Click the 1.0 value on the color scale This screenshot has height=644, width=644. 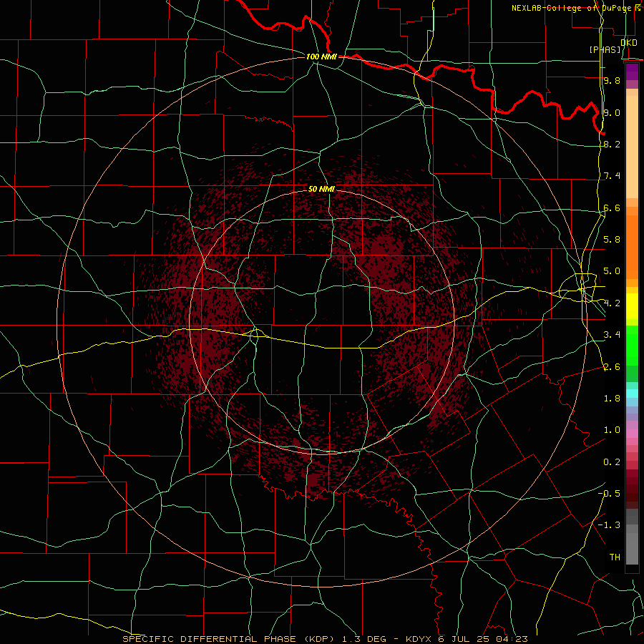click(x=612, y=430)
